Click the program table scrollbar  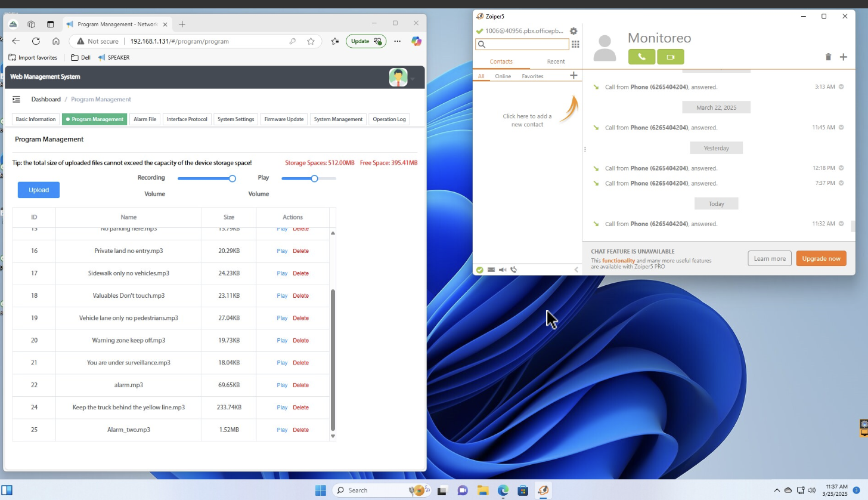coord(333,360)
